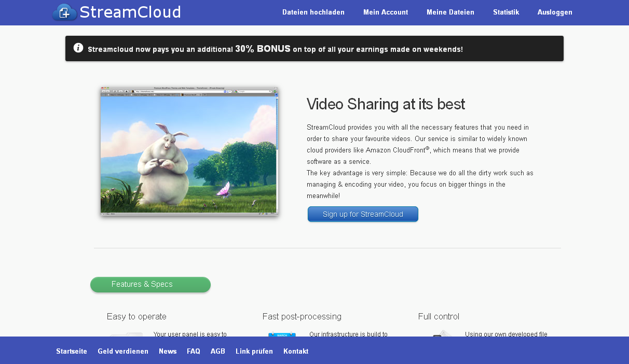The height and width of the screenshot is (364, 629).
Task: Open Geld verdienen footer link
Action: click(x=123, y=352)
